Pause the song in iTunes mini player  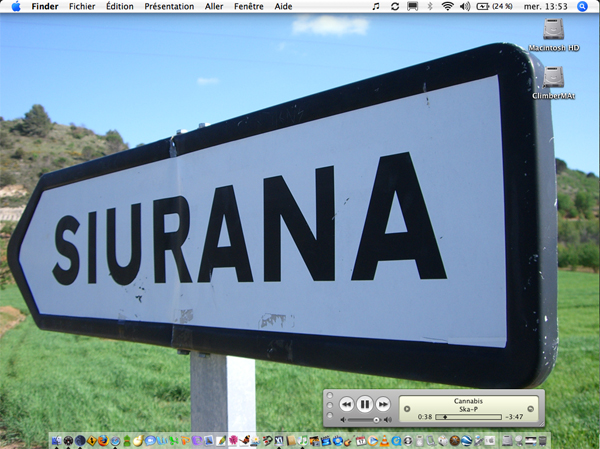tap(365, 404)
